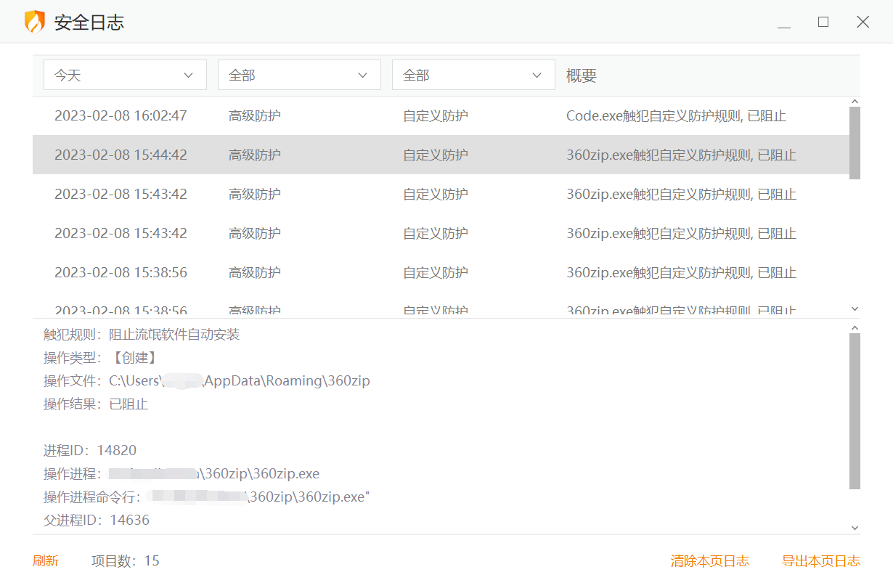The image size is (893, 588).
Task: Click the detail pane scroll-up arrow
Action: point(855,327)
